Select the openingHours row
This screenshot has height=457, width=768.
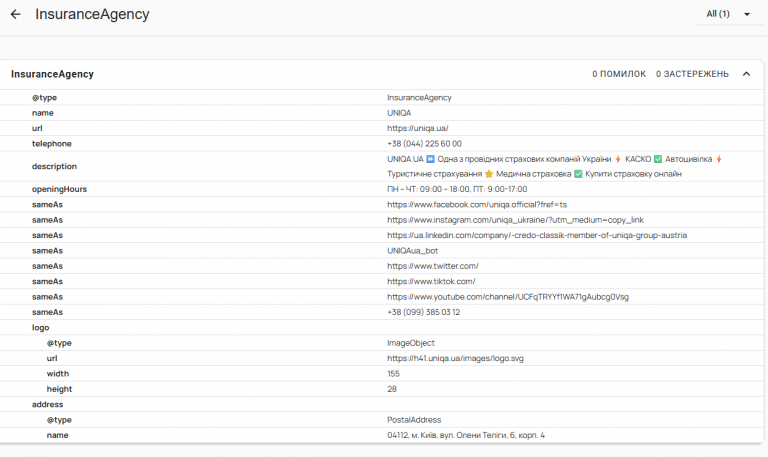click(382, 189)
